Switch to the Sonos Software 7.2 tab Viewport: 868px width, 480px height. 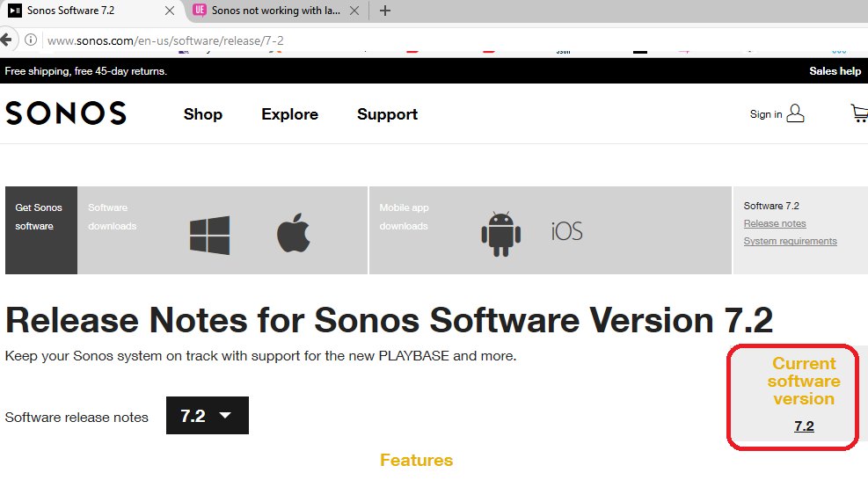81,11
